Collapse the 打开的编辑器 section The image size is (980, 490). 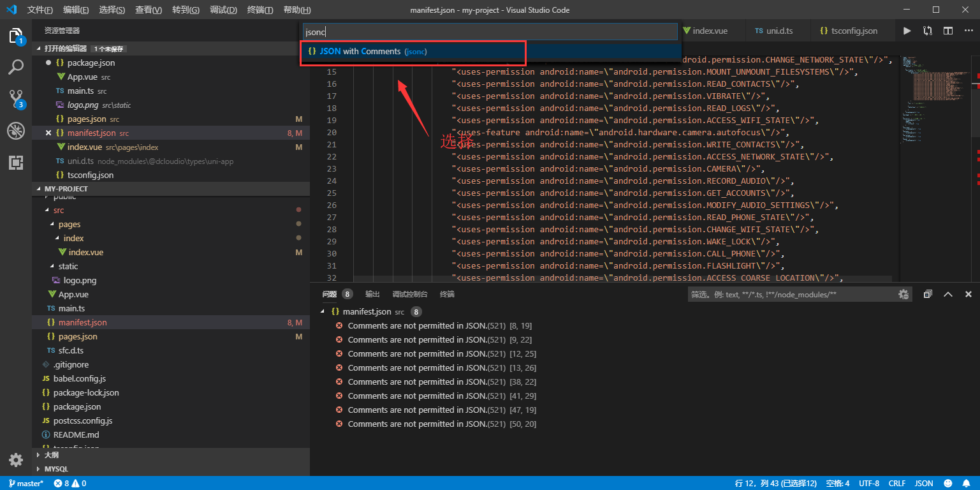(x=171, y=48)
